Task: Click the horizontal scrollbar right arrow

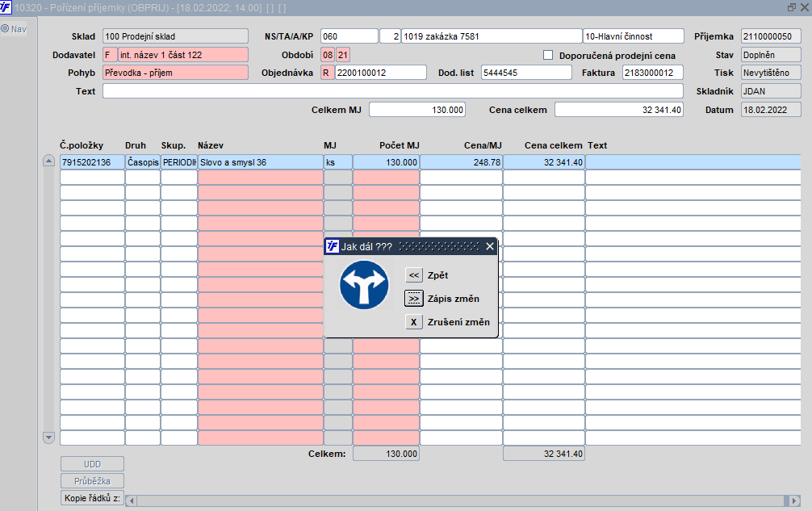Action: click(795, 501)
